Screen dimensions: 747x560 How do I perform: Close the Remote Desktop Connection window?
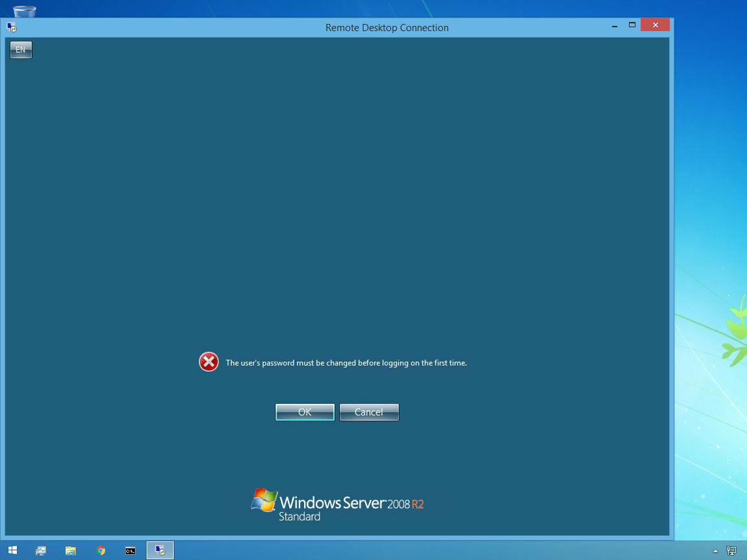point(655,25)
